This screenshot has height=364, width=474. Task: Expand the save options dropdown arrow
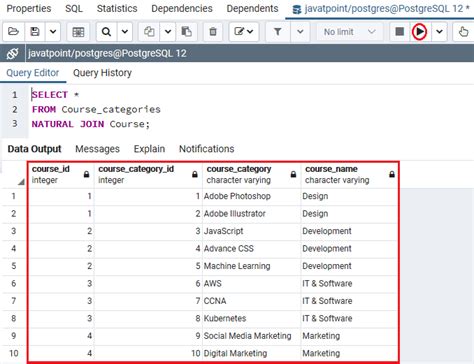tap(53, 32)
